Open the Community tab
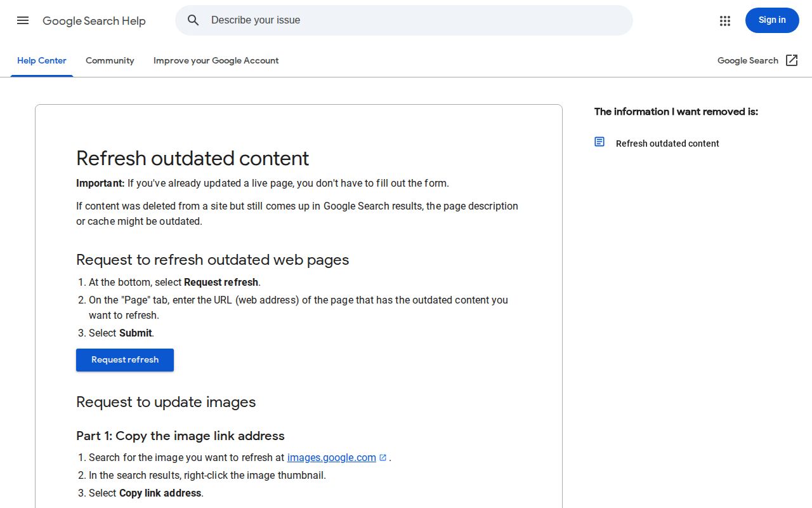812x508 pixels. pyautogui.click(x=110, y=61)
